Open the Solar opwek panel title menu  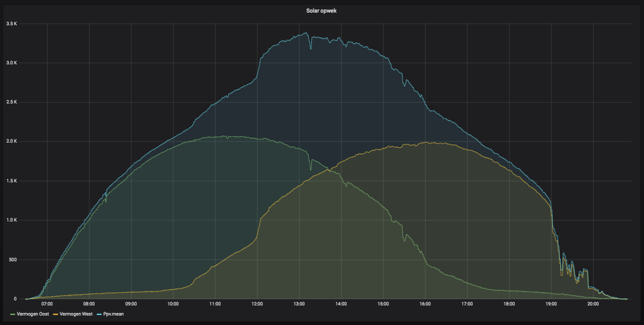point(321,11)
